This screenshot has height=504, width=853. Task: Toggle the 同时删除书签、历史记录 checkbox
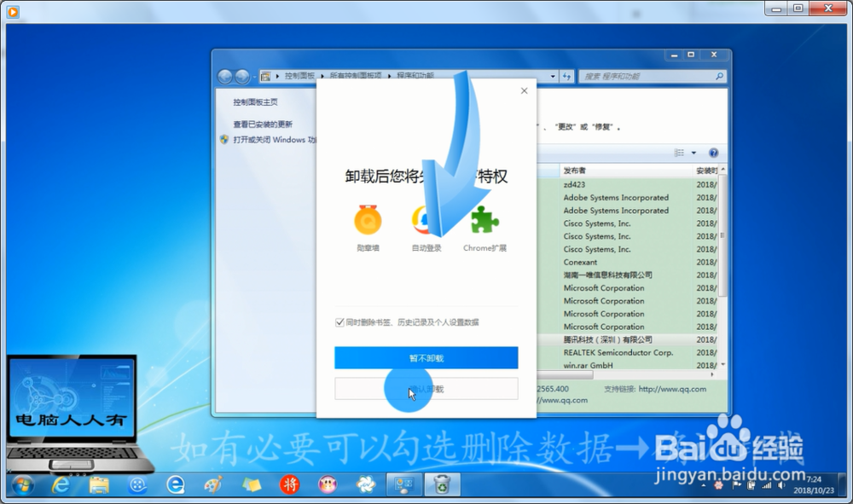pyautogui.click(x=340, y=322)
